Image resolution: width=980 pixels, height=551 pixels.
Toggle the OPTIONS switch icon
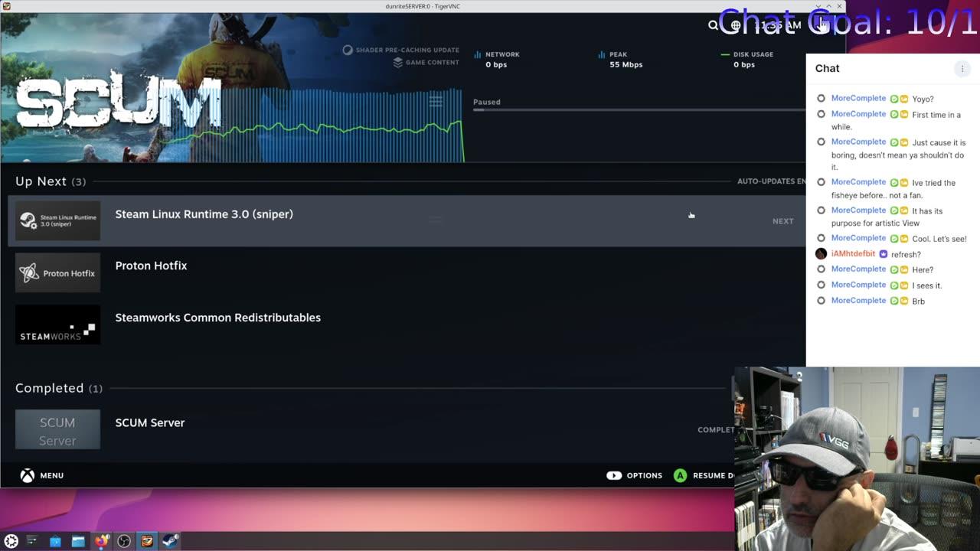(614, 475)
